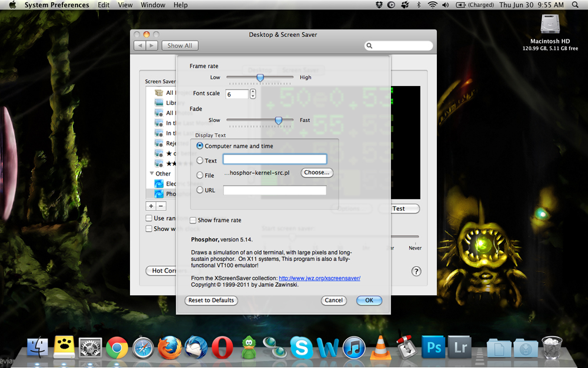Screen dimensions: 588x368
Task: Toggle Use random screen saver checkbox
Action: click(x=149, y=218)
